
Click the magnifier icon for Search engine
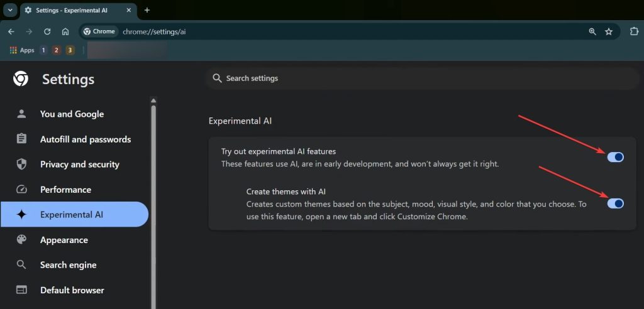[21, 264]
